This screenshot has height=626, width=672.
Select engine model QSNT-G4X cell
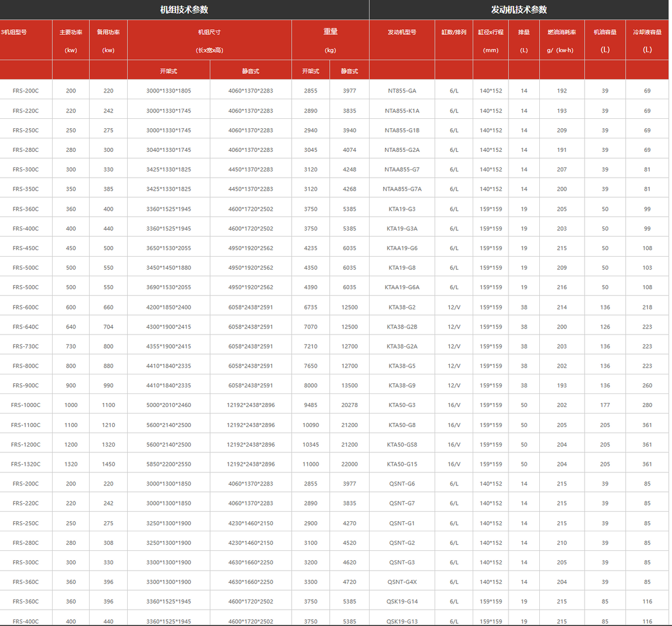point(402,582)
